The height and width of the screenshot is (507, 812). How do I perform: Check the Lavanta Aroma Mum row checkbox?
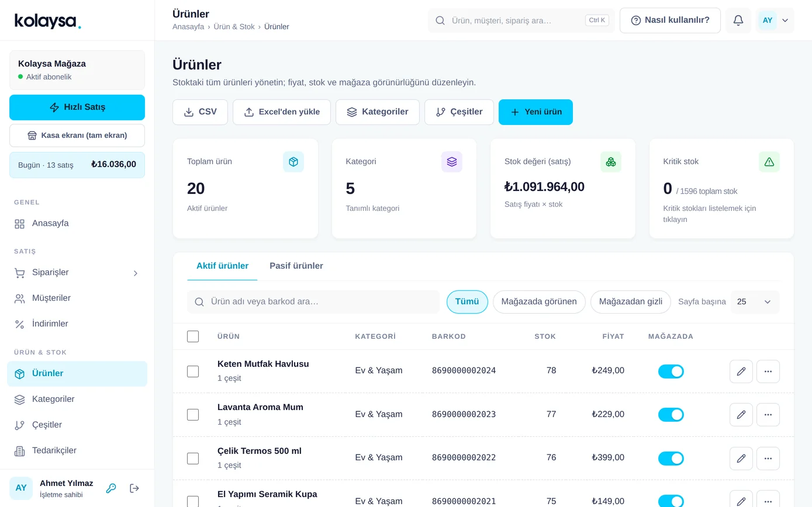[193, 415]
